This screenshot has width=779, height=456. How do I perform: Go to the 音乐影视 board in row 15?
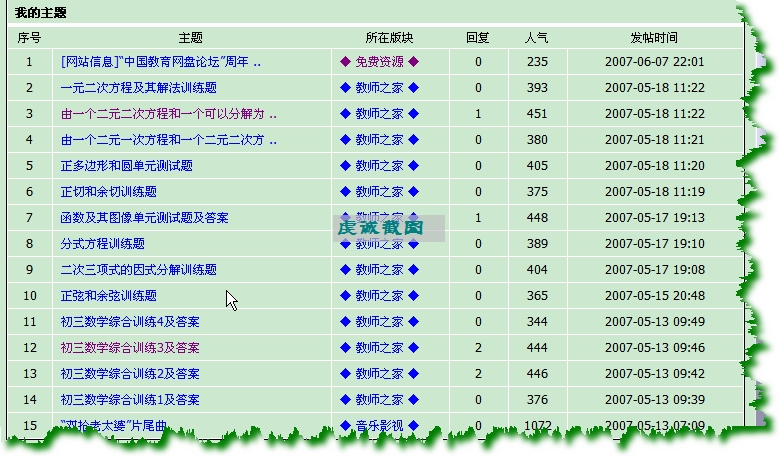coord(380,426)
